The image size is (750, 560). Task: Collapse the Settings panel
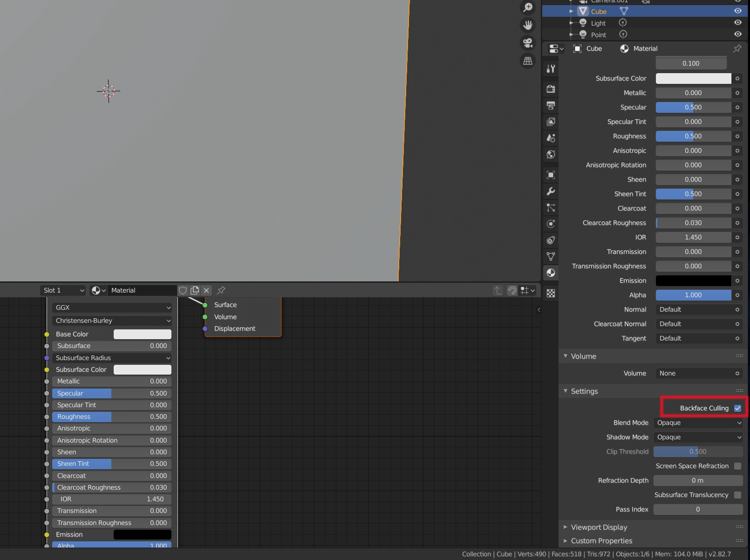[566, 391]
